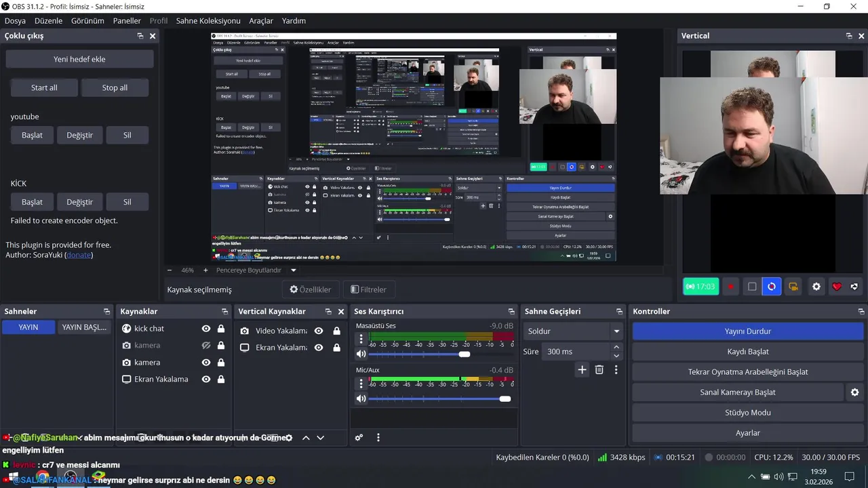The height and width of the screenshot is (488, 868).
Task: Unlock the kick chat source
Action: tap(221, 329)
